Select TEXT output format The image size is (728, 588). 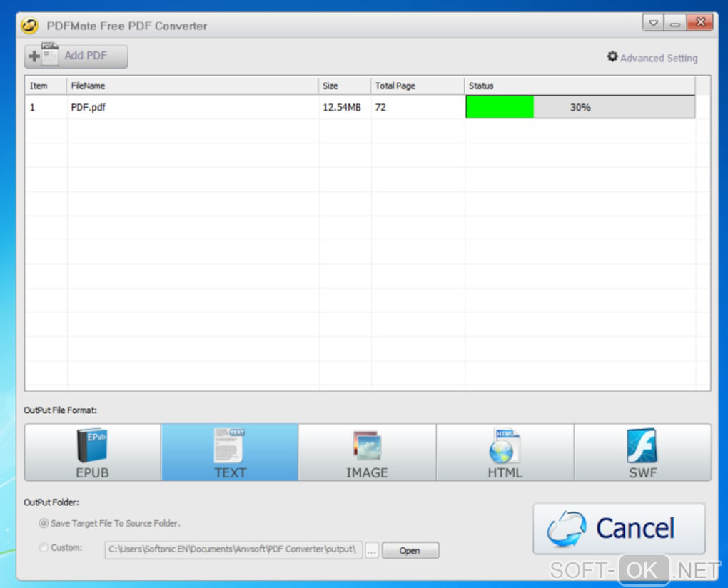[230, 452]
